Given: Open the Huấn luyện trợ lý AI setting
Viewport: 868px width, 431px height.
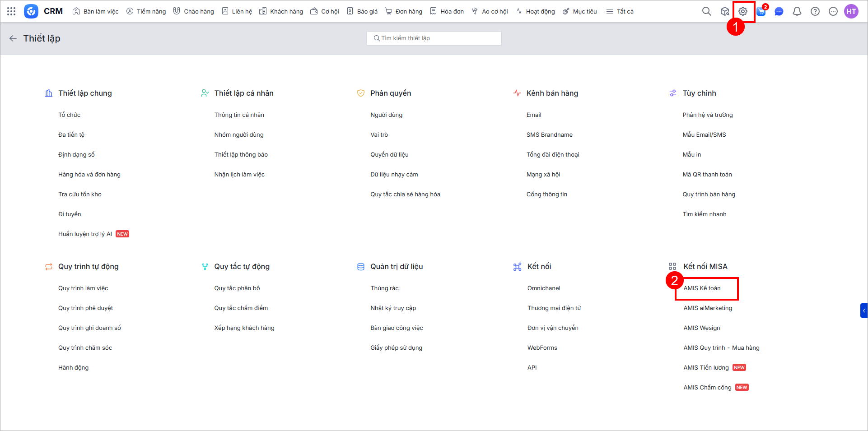Looking at the screenshot, I should (x=85, y=234).
